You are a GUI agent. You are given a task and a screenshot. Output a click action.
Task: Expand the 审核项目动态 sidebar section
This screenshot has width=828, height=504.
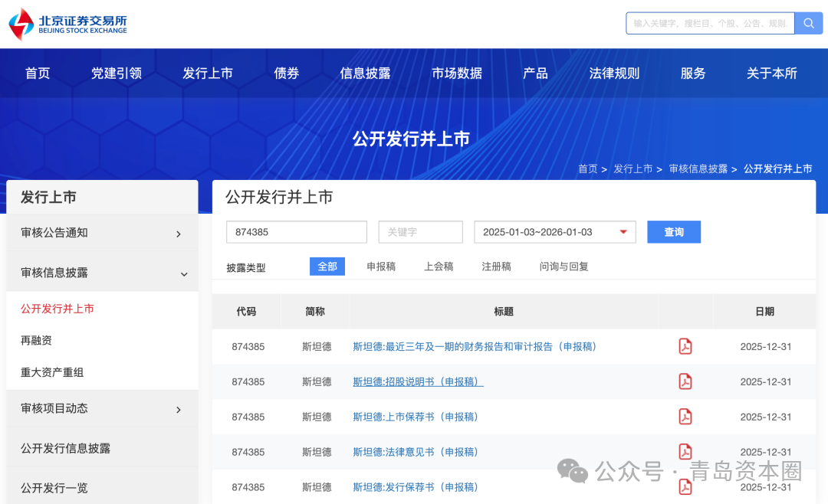pyautogui.click(x=102, y=408)
